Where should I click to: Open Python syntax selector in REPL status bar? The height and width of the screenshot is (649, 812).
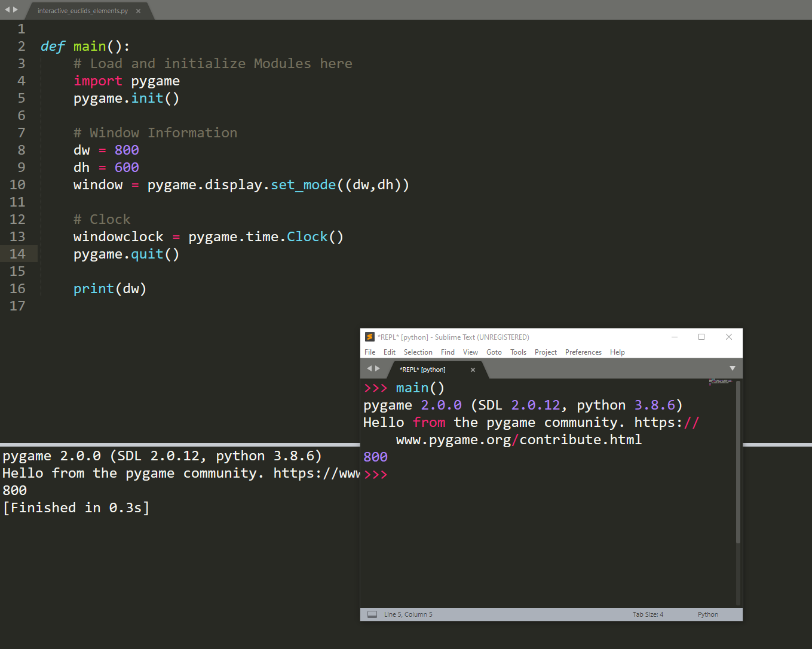pyautogui.click(x=708, y=614)
